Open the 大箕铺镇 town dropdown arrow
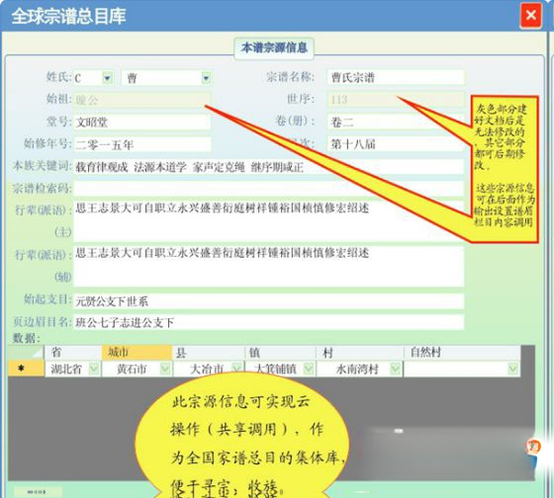This screenshot has height=498, width=554. 308,369
